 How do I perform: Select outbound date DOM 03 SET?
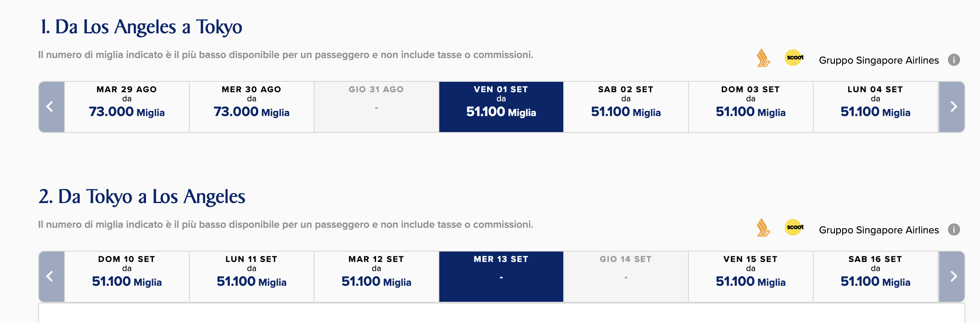click(x=751, y=107)
